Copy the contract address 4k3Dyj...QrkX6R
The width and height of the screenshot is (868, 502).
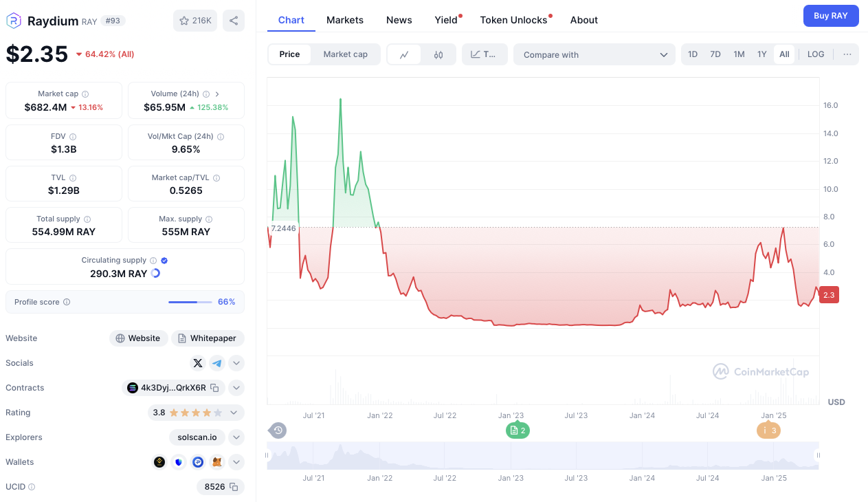214,388
